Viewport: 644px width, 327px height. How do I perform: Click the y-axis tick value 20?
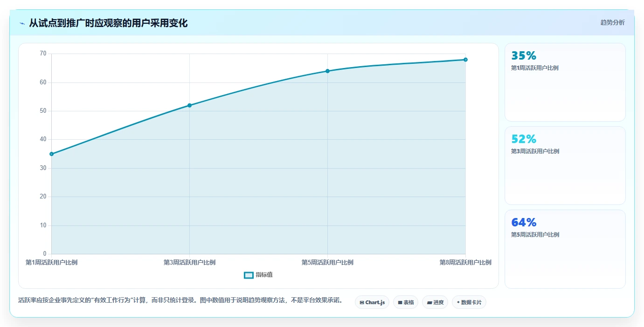[x=43, y=197]
